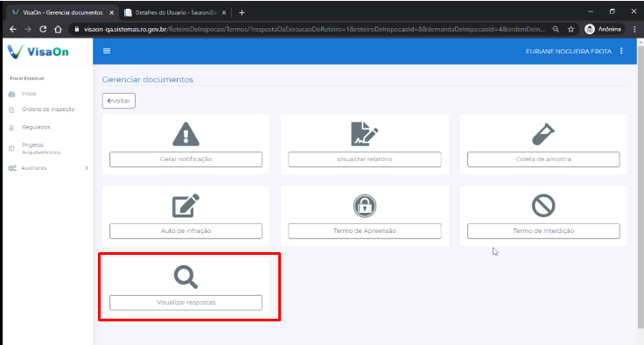Image resolution: width=644 pixels, height=345 pixels.
Task: Click the Auto de infração button
Action: coord(185,230)
